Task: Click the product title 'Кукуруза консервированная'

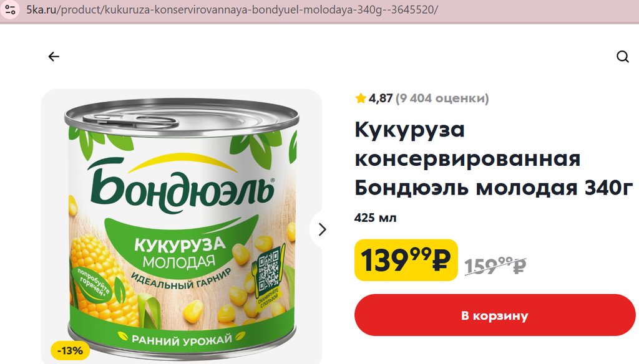Action: (467, 144)
